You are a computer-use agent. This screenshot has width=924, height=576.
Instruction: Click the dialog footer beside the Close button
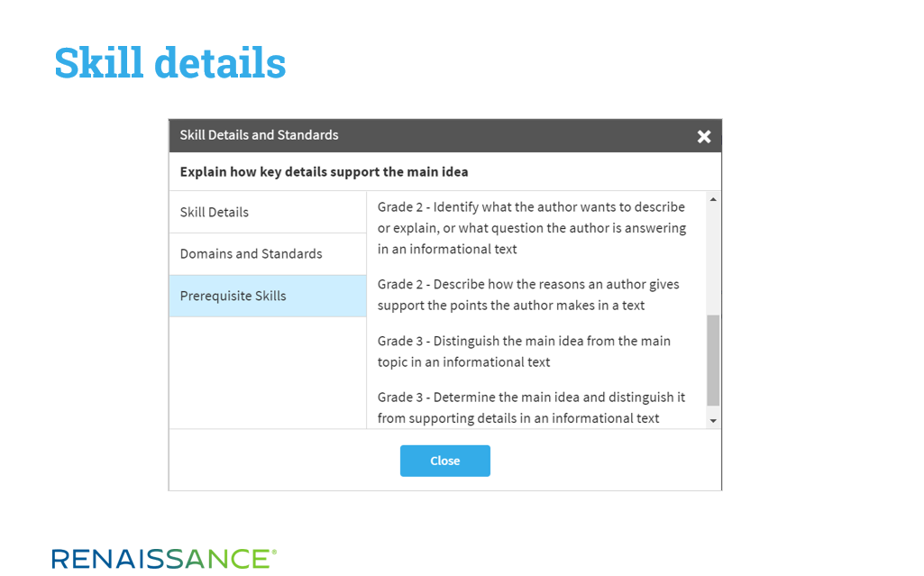[606, 461]
